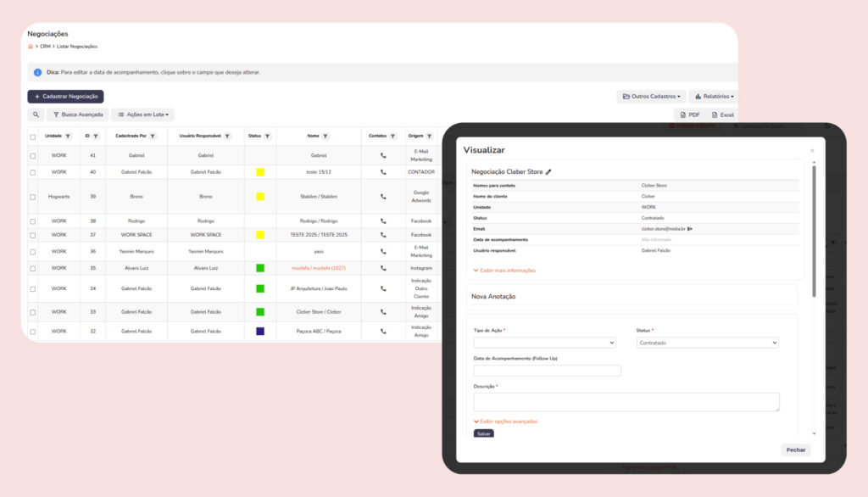Toggle the select-all checkbox in the table header
This screenshot has width=868, height=497.
coord(33,137)
